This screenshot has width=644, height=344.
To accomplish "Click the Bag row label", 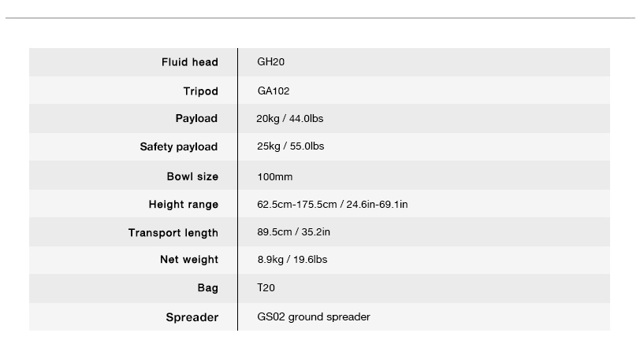I will click(208, 289).
